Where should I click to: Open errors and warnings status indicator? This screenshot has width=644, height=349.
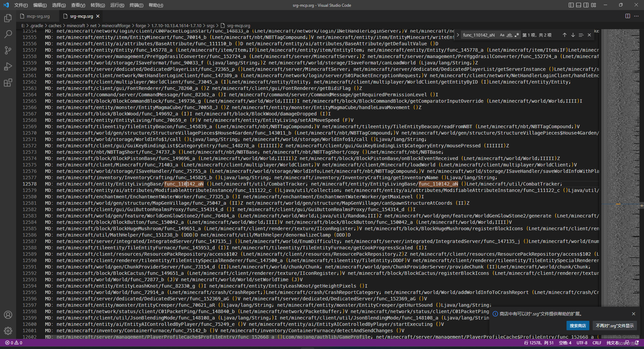pyautogui.click(x=14, y=343)
